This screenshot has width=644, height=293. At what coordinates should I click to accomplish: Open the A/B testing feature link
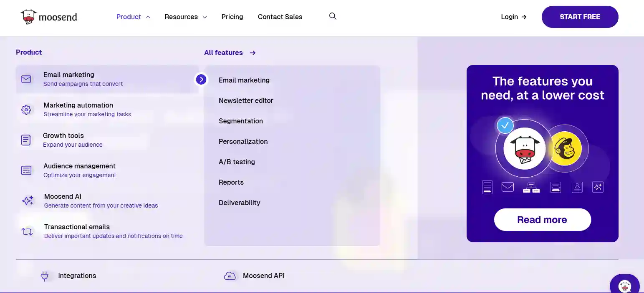pos(237,162)
